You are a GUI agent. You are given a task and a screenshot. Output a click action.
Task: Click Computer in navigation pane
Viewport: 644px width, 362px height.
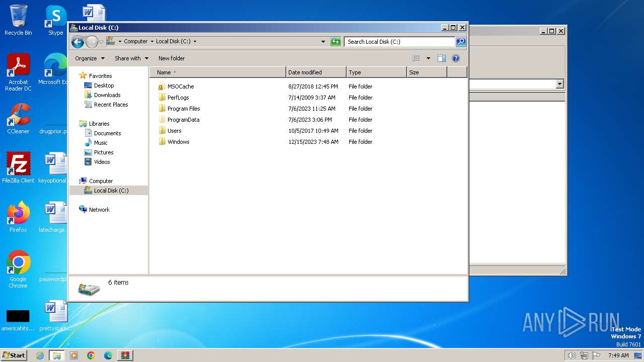[x=101, y=181]
